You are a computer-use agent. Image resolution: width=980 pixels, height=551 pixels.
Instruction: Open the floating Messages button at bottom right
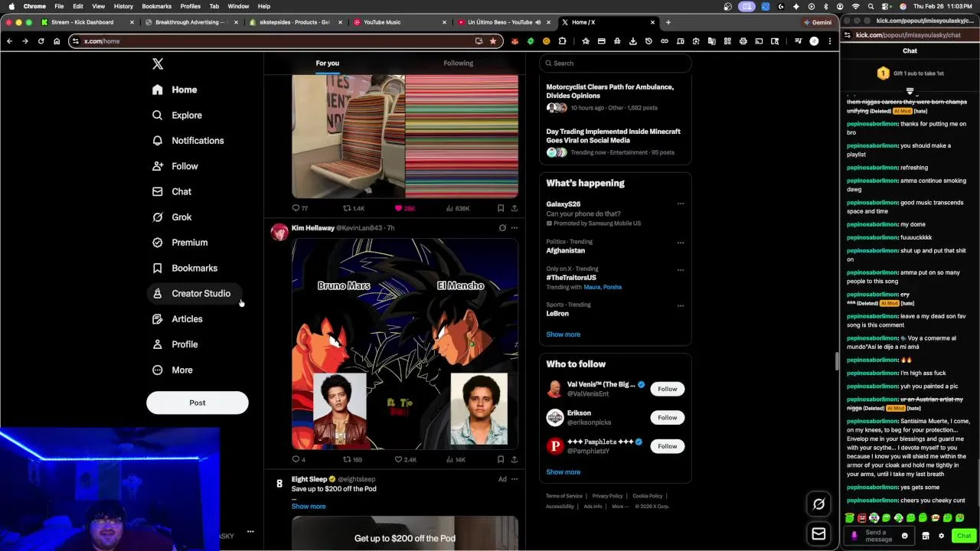point(818,534)
